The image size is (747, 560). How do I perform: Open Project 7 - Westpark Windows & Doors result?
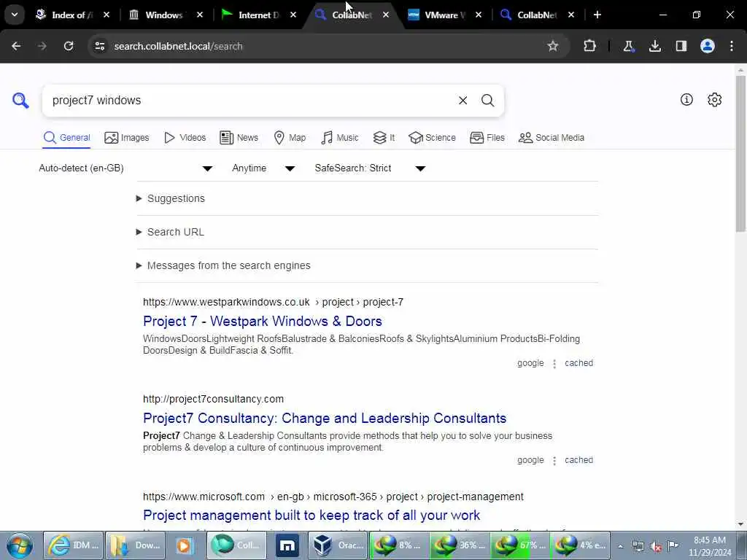(263, 322)
